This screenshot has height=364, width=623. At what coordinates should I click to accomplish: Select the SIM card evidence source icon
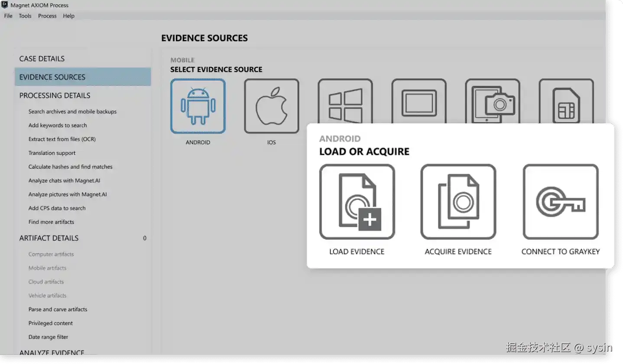pyautogui.click(x=566, y=102)
